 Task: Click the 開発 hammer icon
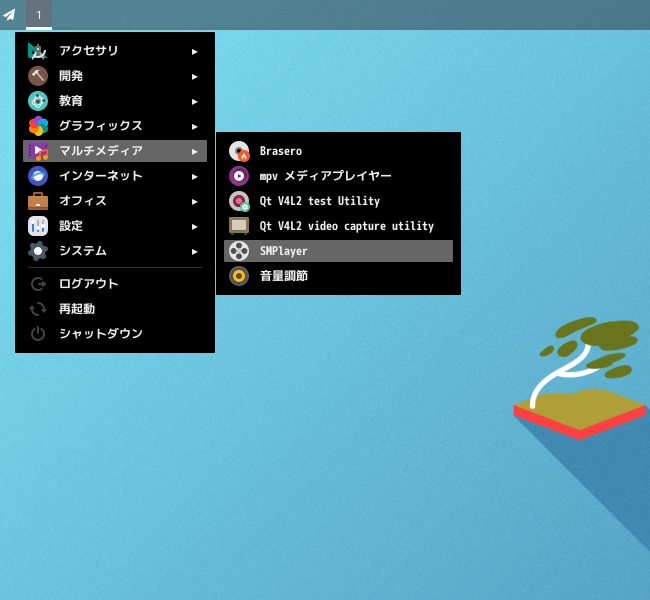coord(38,76)
